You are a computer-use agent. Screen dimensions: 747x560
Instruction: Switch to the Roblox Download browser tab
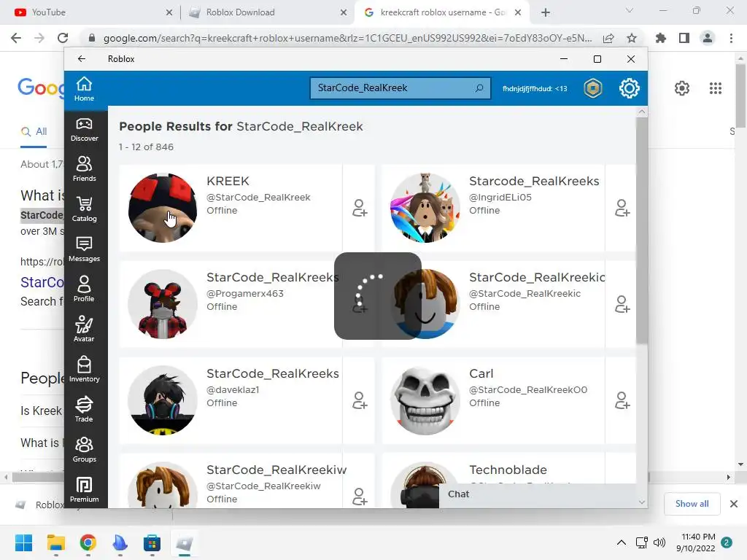pyautogui.click(x=267, y=12)
